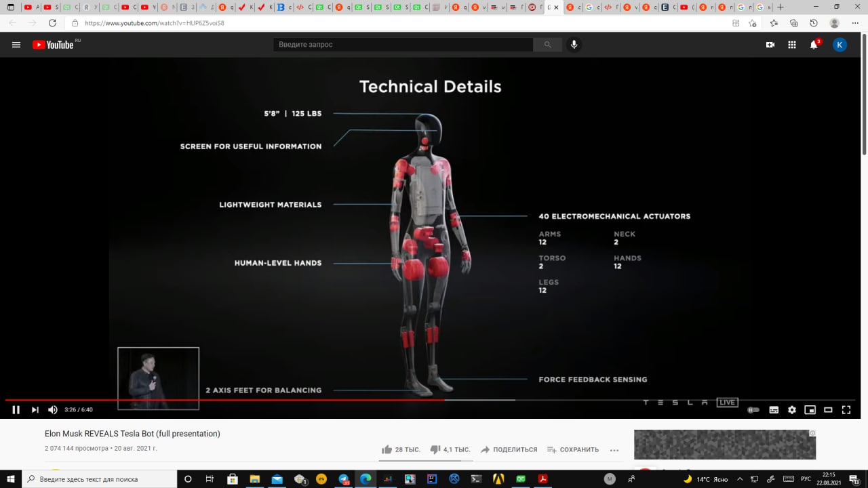
Task: Click the ПОДЕЛИТЬСЯ share button
Action: [x=509, y=449]
